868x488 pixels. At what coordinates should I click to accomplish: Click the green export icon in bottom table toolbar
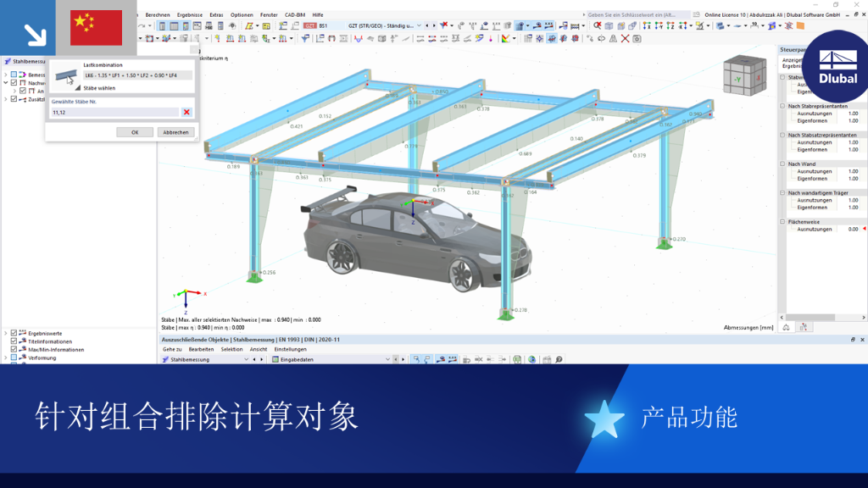[x=517, y=359]
